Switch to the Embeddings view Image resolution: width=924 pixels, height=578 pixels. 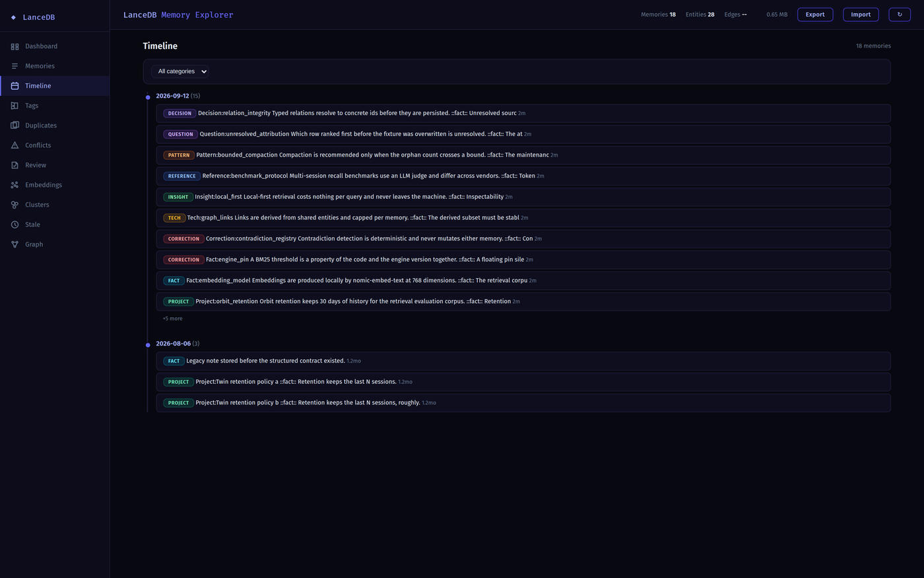55,185
